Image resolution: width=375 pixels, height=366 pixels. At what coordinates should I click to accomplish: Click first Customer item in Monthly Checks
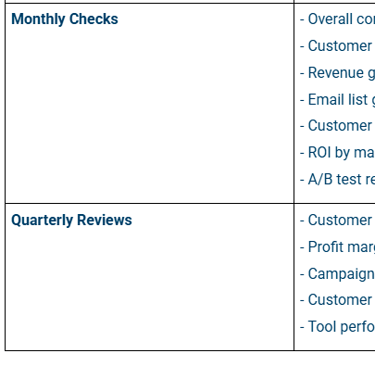pyautogui.click(x=336, y=46)
